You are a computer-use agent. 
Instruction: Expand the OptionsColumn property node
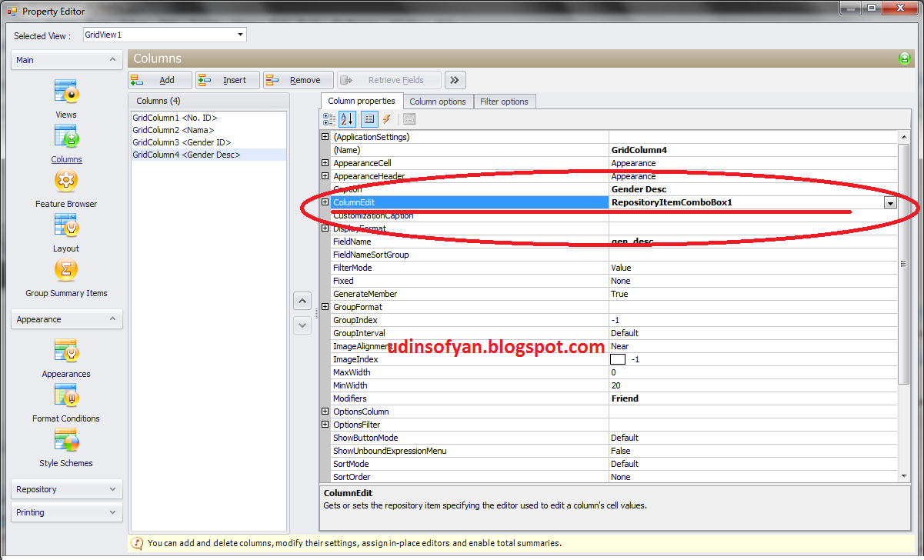point(325,412)
